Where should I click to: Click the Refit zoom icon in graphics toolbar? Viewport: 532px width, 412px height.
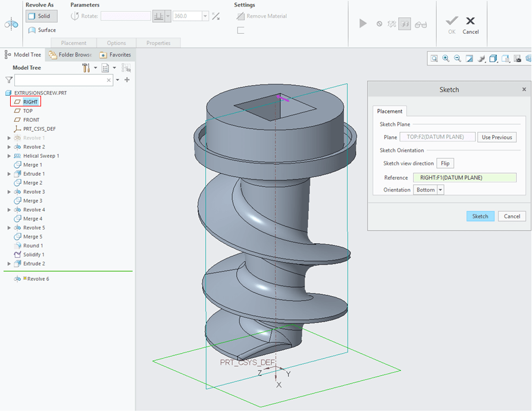click(434, 58)
